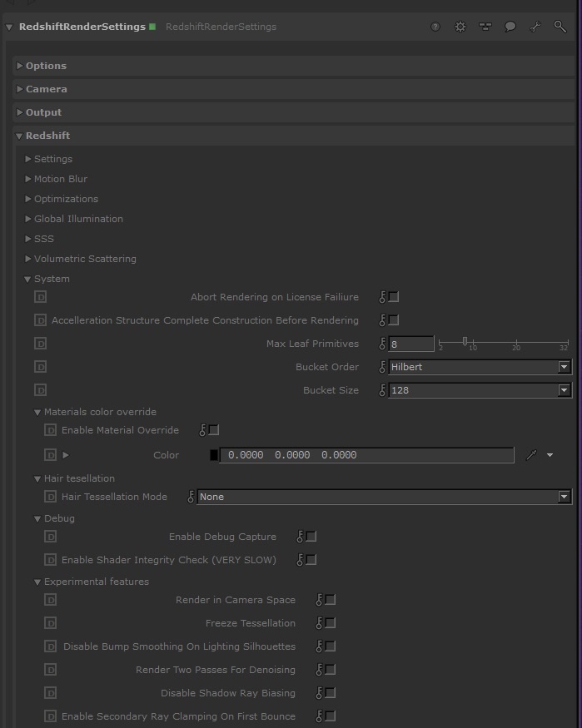The height and width of the screenshot is (728, 582).
Task: Open Bucket Order Hilbert dropdown
Action: (x=480, y=367)
